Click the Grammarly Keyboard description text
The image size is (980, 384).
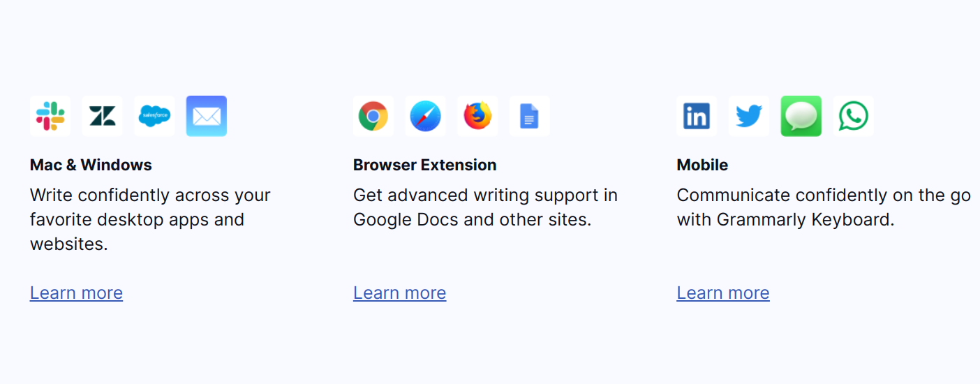tap(824, 207)
